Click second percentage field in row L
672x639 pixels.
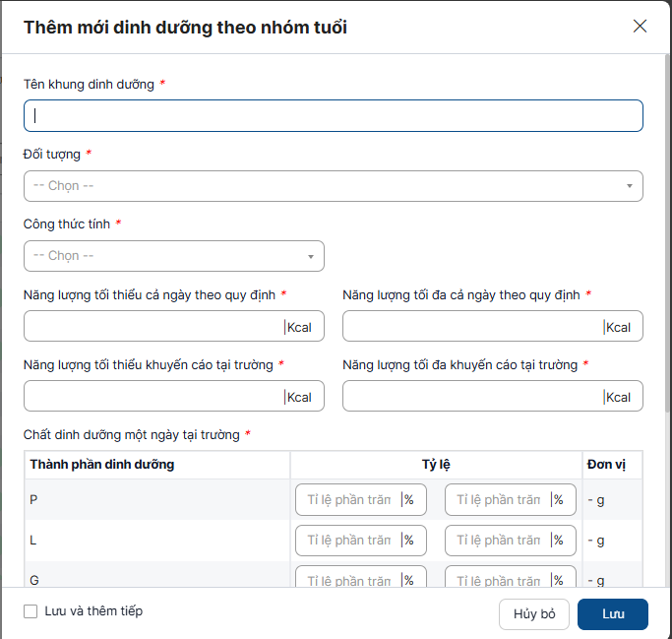click(x=498, y=541)
